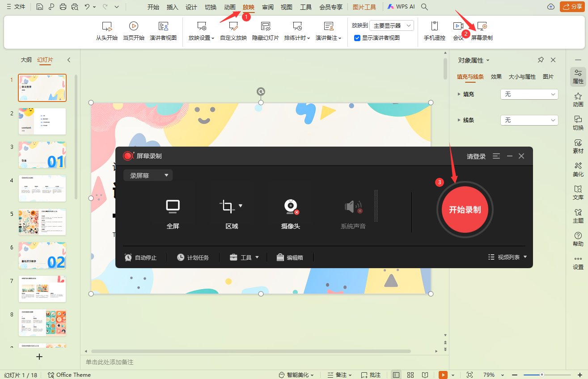Open the 素材 materials sidebar icon
The height and width of the screenshot is (379, 588).
click(x=578, y=146)
